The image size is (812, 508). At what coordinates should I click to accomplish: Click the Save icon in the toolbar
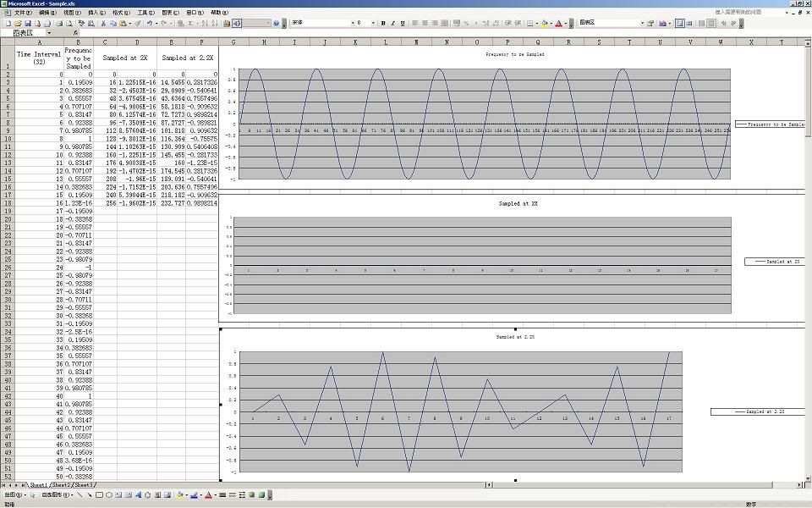(x=27, y=23)
